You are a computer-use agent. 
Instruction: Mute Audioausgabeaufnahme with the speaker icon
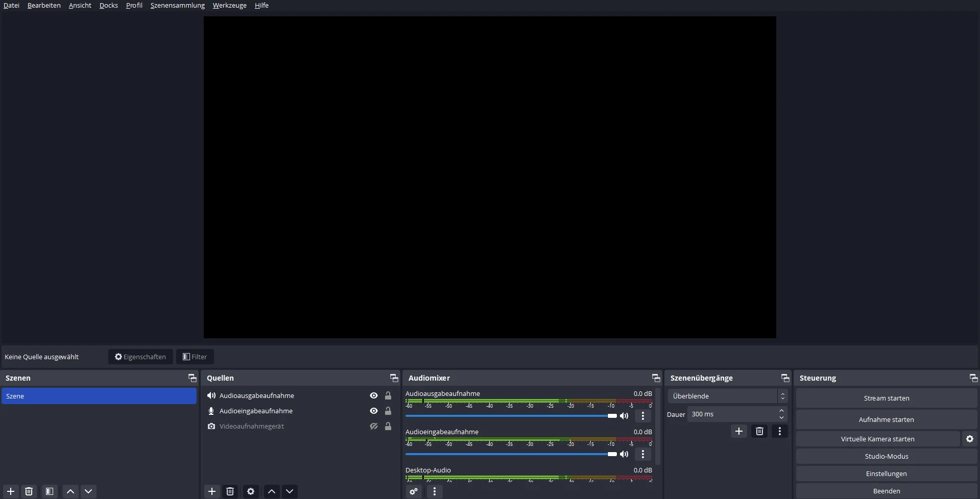[624, 416]
